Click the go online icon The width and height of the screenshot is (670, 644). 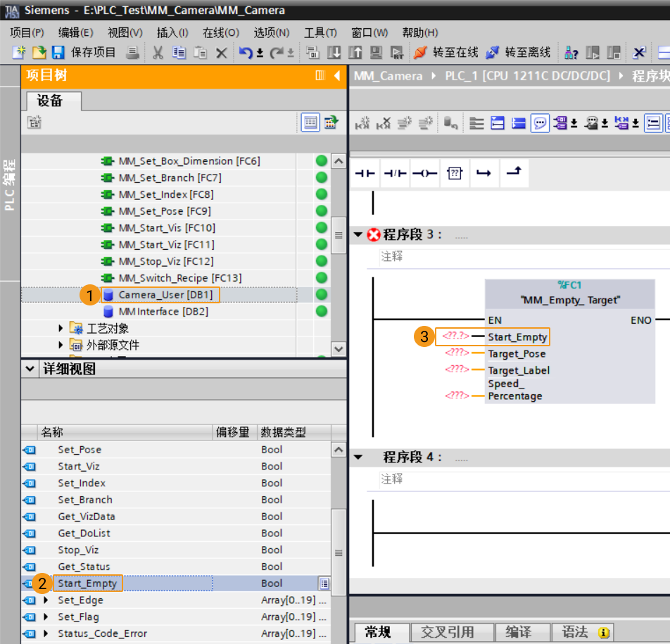(420, 53)
